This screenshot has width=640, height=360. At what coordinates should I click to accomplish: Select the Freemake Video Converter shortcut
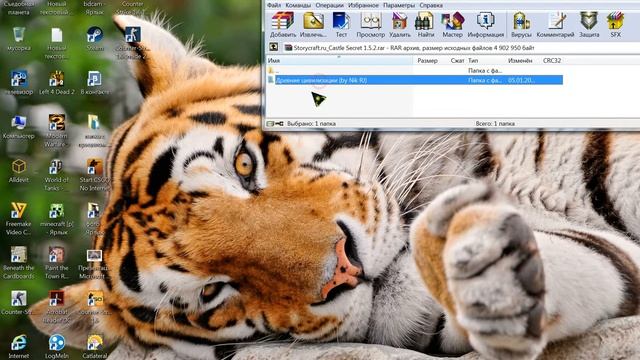click(x=19, y=219)
